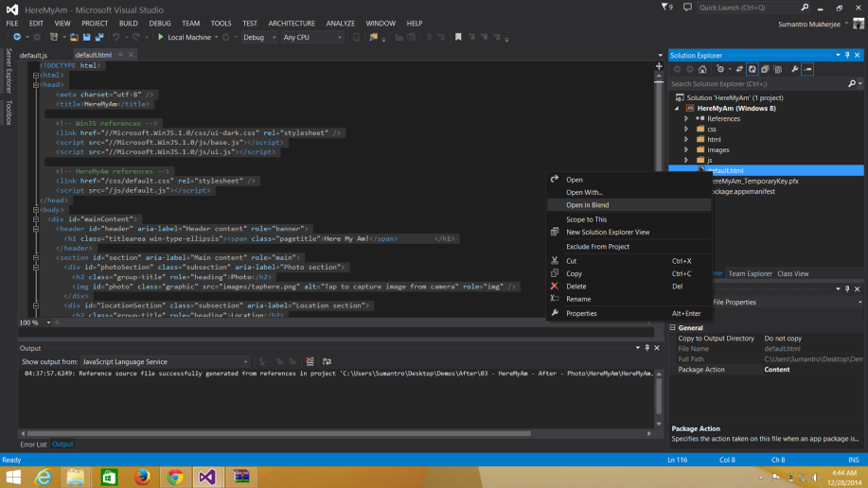Clear all output with the Clear All icon
The width and height of the screenshot is (868, 488).
(x=310, y=361)
